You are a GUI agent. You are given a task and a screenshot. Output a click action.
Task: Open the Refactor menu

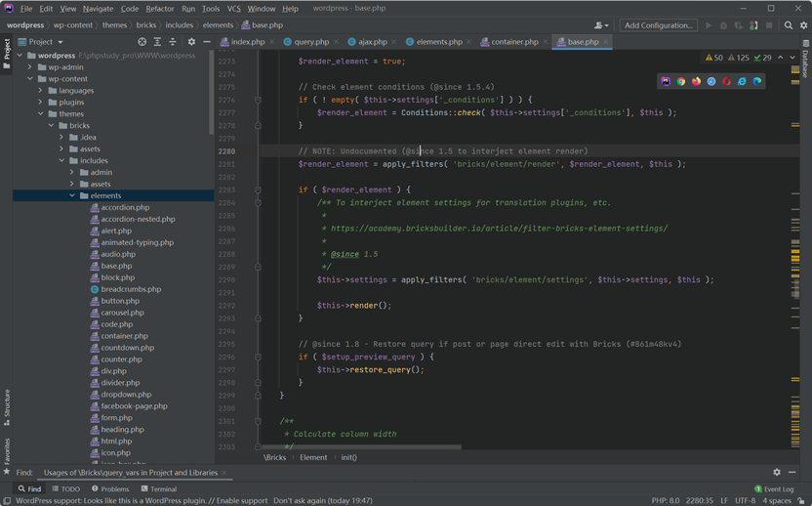tap(159, 8)
